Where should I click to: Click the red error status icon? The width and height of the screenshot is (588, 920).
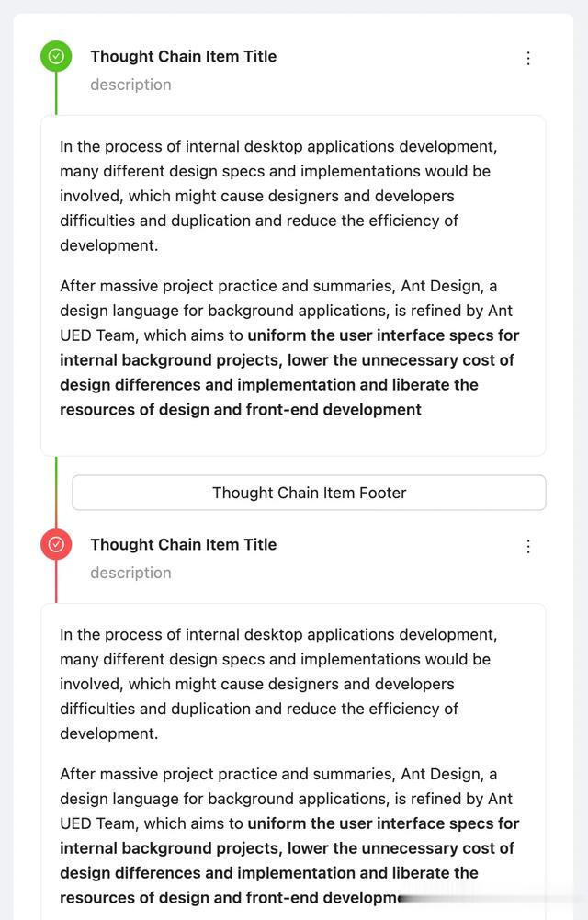(x=56, y=544)
